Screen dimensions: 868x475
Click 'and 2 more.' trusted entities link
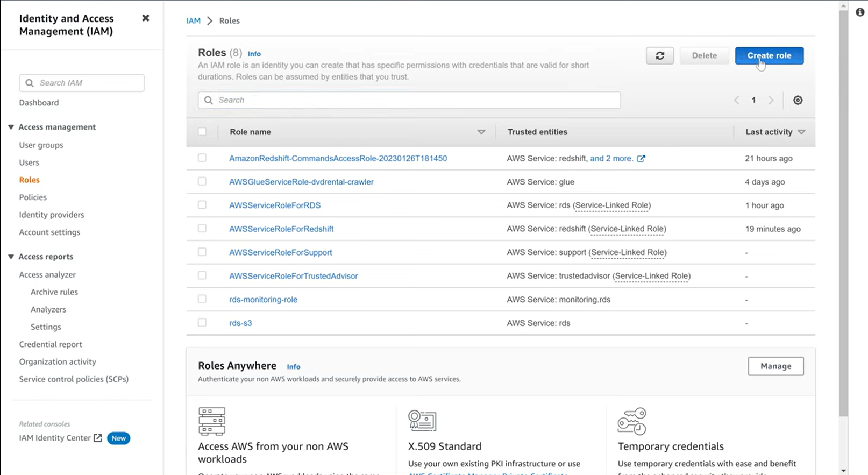point(611,158)
